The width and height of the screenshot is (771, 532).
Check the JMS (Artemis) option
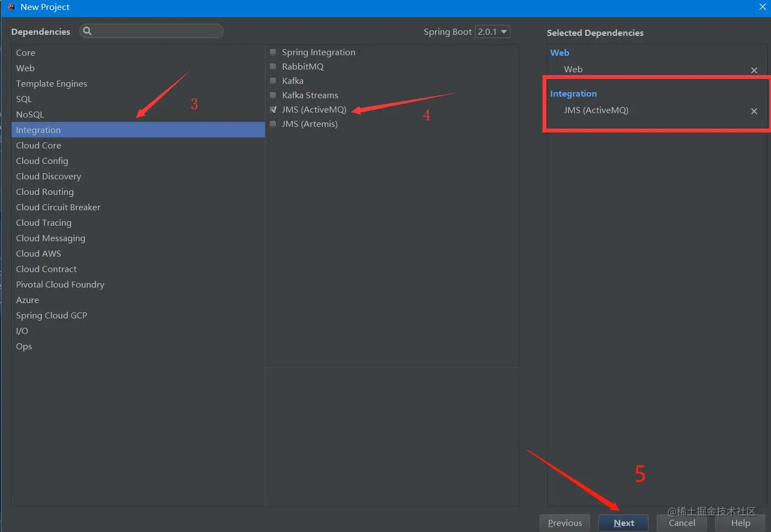(x=273, y=124)
